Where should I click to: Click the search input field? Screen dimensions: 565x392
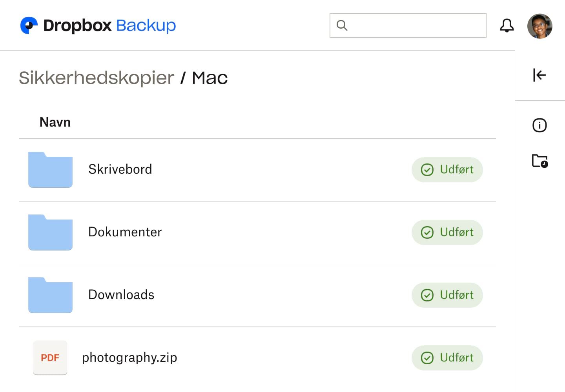pyautogui.click(x=408, y=25)
